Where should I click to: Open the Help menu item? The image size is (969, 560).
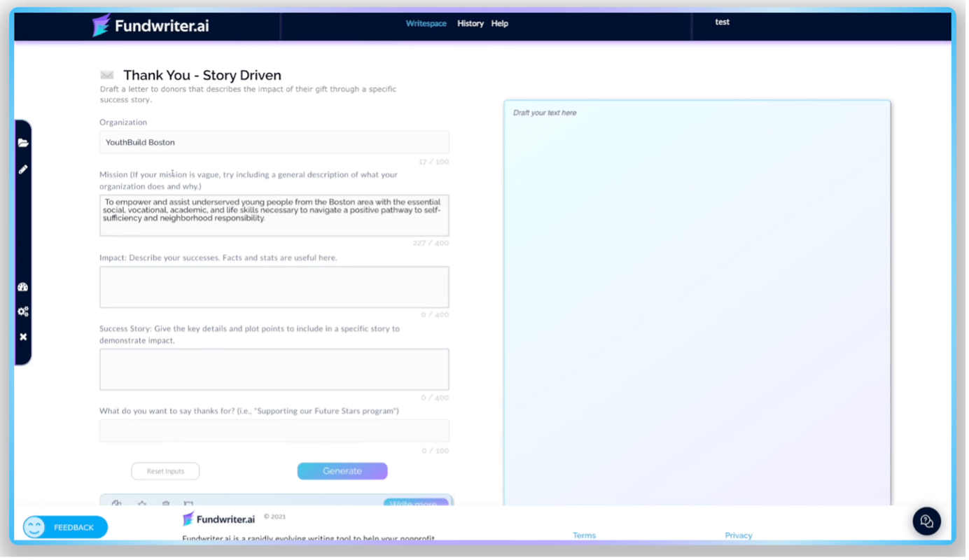pos(501,24)
